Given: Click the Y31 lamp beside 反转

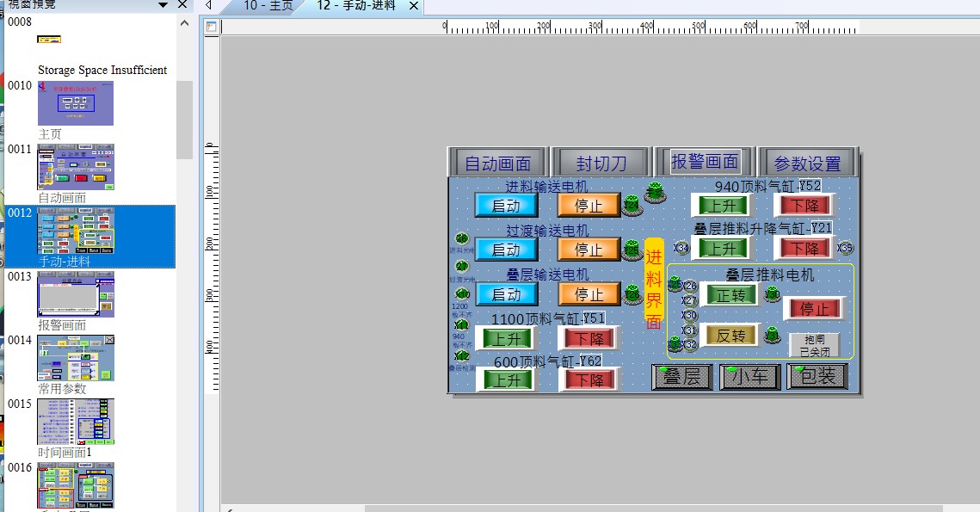Looking at the screenshot, I should click(x=773, y=334).
